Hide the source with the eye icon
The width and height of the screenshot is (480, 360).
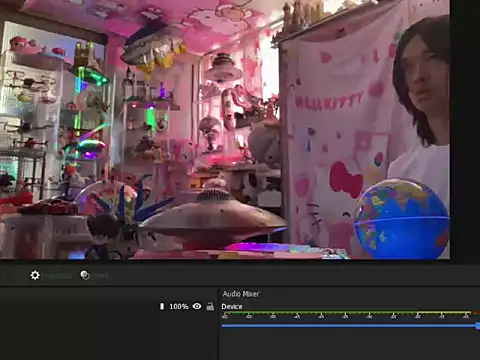pos(197,306)
